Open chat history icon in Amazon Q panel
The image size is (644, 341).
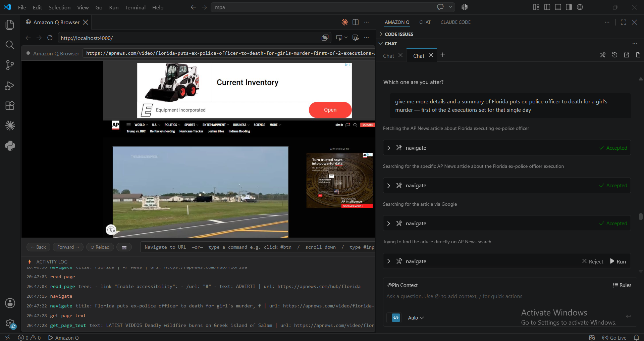point(614,55)
